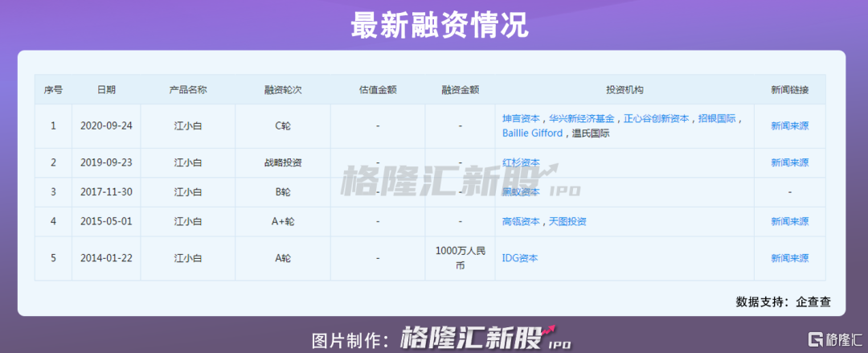Open the Baillie Gifford investor link
This screenshot has height=353, width=868.
coord(532,133)
